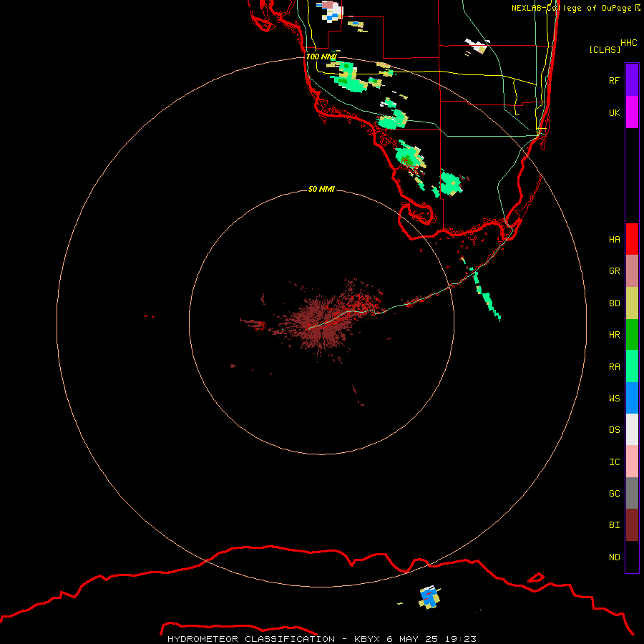The image size is (644, 644).
Task: Click the HR legend label
Action: click(615, 335)
